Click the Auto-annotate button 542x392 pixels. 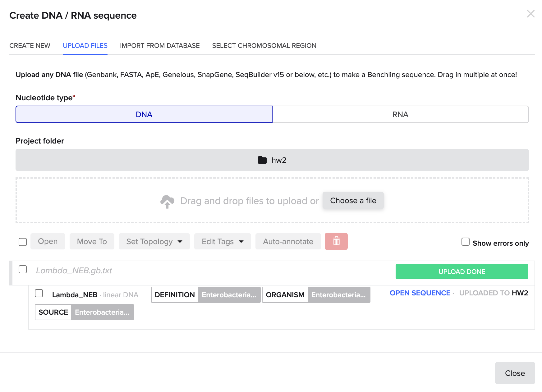288,242
